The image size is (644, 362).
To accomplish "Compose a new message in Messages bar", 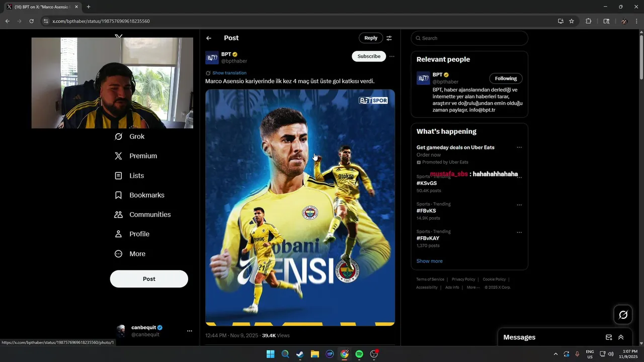I will point(609,337).
